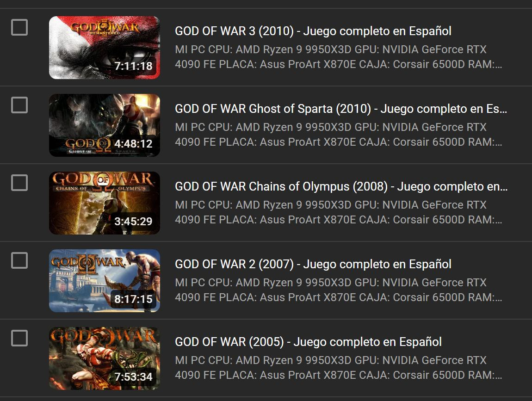Open the God of War 2005 thumbnail
The width and height of the screenshot is (532, 401).
click(x=105, y=358)
